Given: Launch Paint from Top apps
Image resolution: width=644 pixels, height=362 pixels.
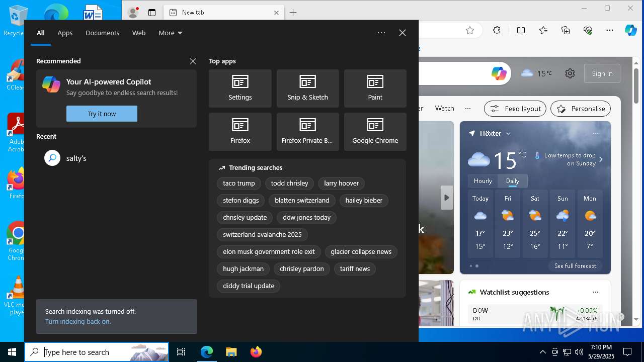Looking at the screenshot, I should click(x=375, y=88).
